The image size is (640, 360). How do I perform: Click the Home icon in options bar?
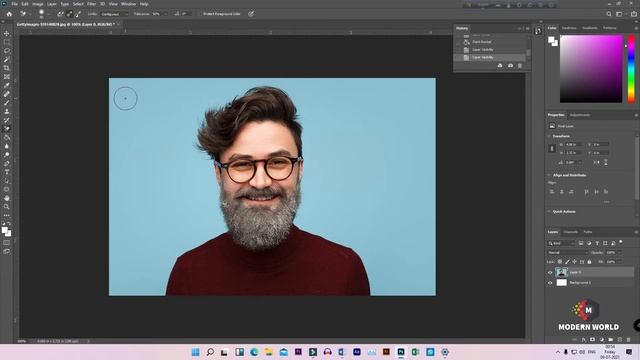[9, 14]
